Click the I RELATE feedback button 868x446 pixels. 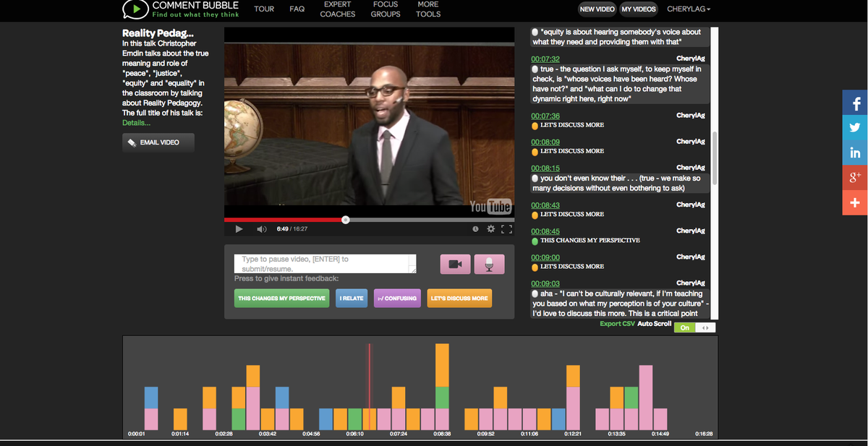pyautogui.click(x=352, y=298)
